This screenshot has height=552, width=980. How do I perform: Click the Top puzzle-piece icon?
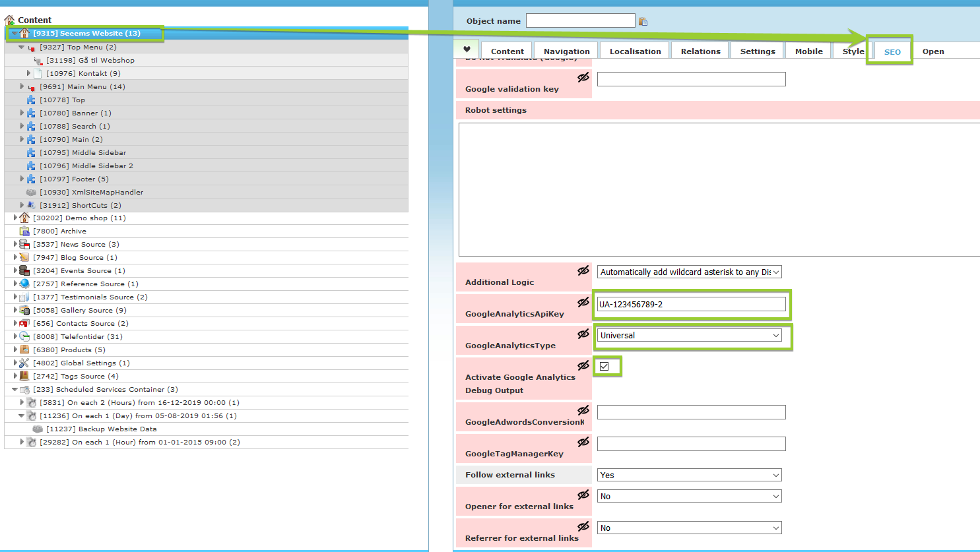(x=31, y=100)
